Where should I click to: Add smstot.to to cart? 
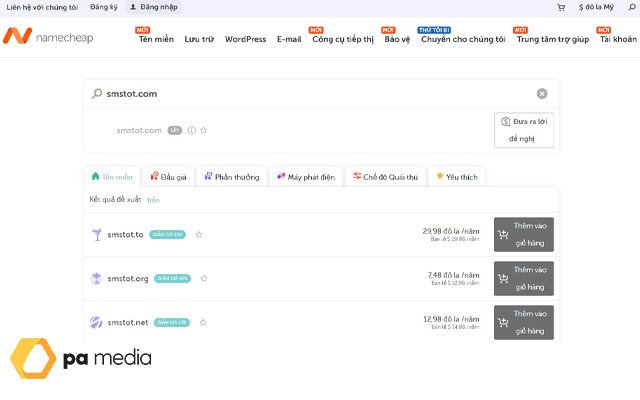click(x=524, y=234)
